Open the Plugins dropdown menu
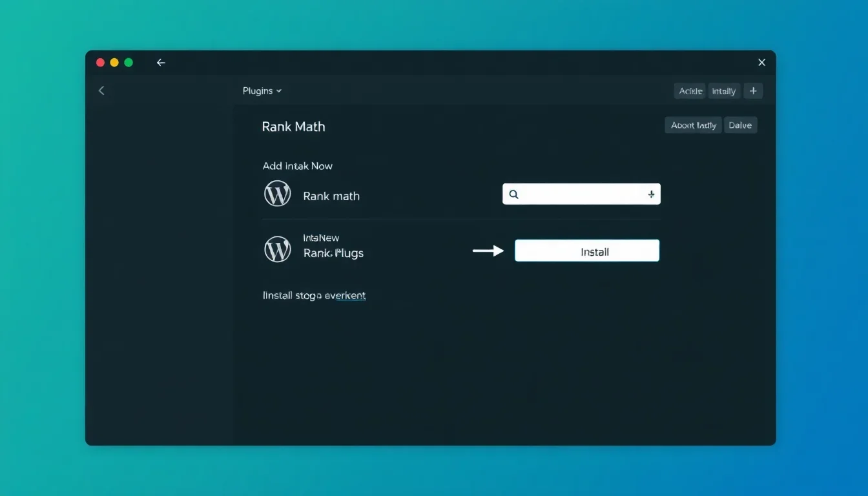This screenshot has width=868, height=496. pos(262,91)
